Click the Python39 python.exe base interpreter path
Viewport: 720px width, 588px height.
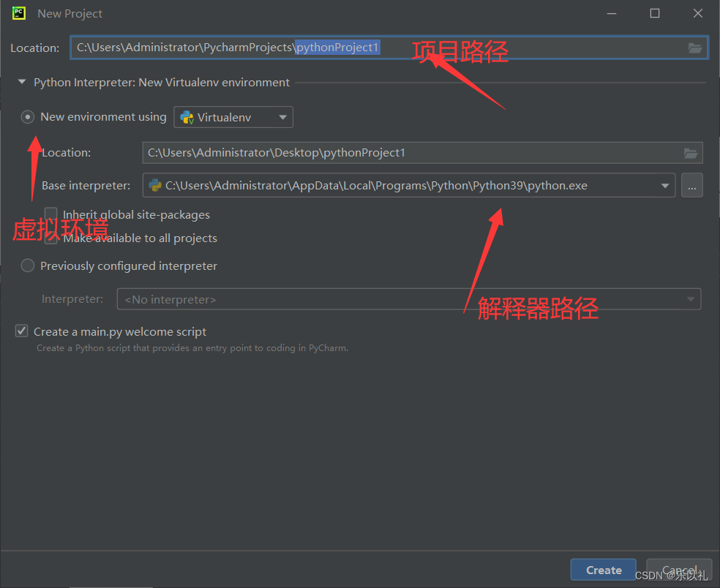(x=376, y=186)
